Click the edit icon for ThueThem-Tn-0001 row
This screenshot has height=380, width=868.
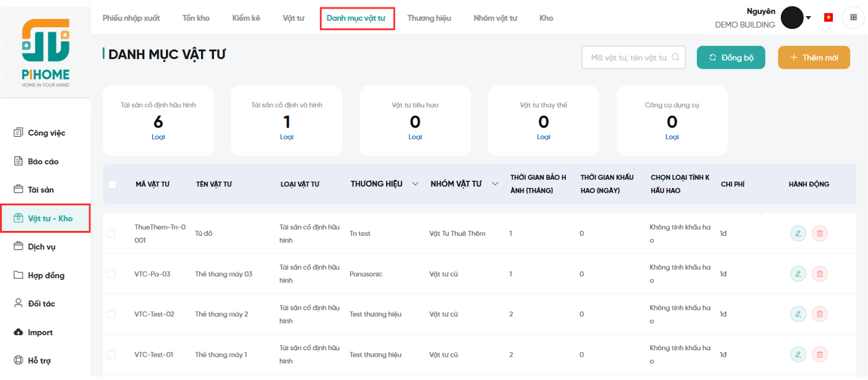pyautogui.click(x=798, y=234)
